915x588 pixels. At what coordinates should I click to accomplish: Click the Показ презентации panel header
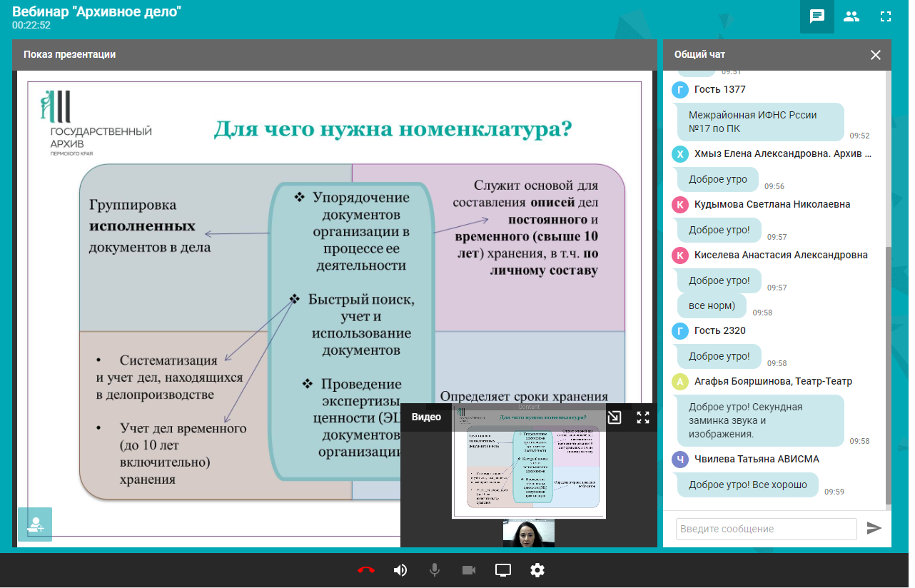[335, 55]
